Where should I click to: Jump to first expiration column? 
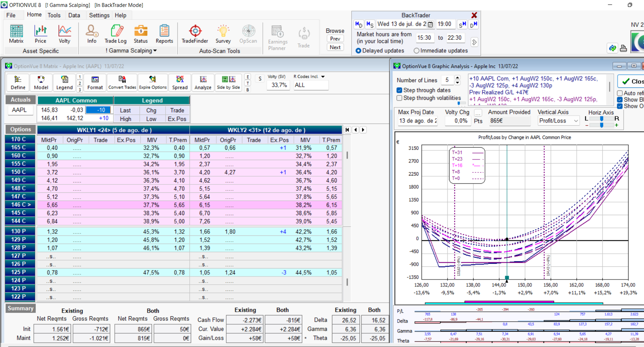[x=347, y=130]
